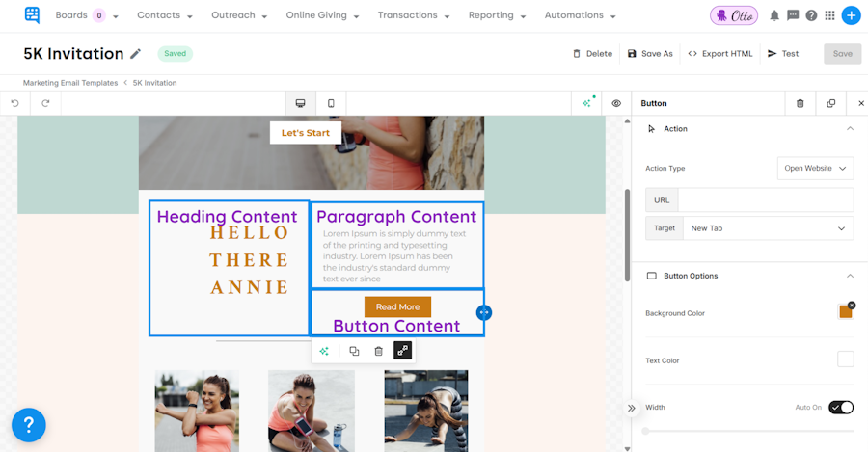Viewport: 868px width, 452px height.
Task: Open the Contacts menu
Action: click(165, 15)
